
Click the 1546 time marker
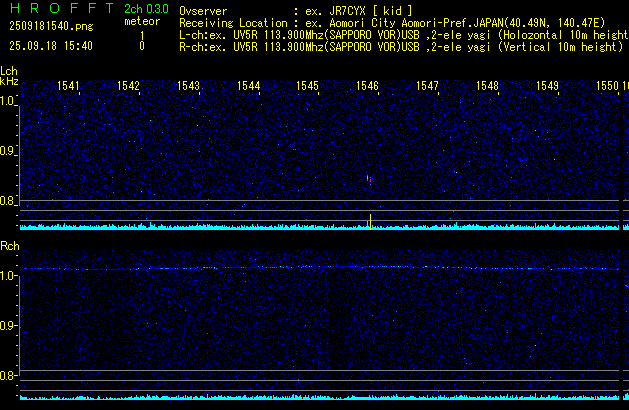367,86
